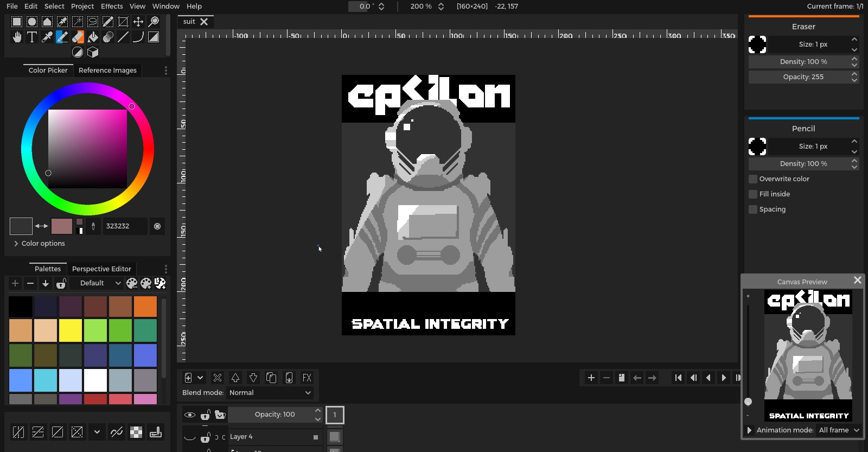The width and height of the screenshot is (868, 452).
Task: Select the Bucket fill tool
Action: 93,37
